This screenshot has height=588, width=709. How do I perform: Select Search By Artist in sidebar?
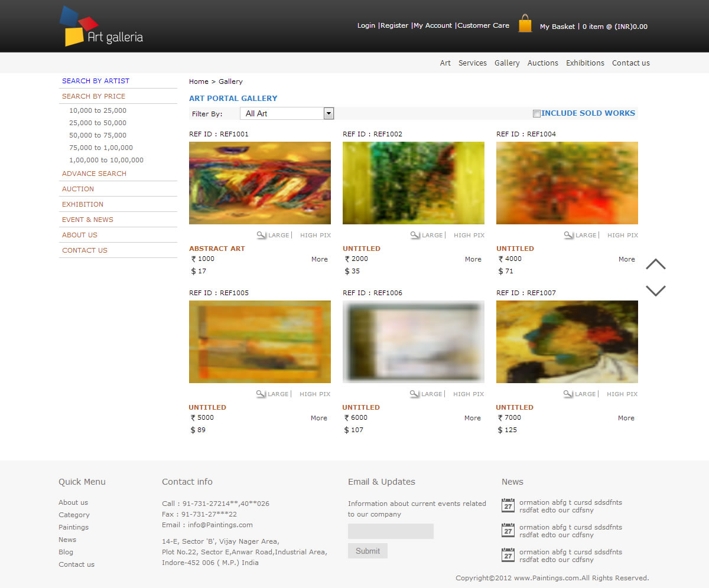[96, 81]
